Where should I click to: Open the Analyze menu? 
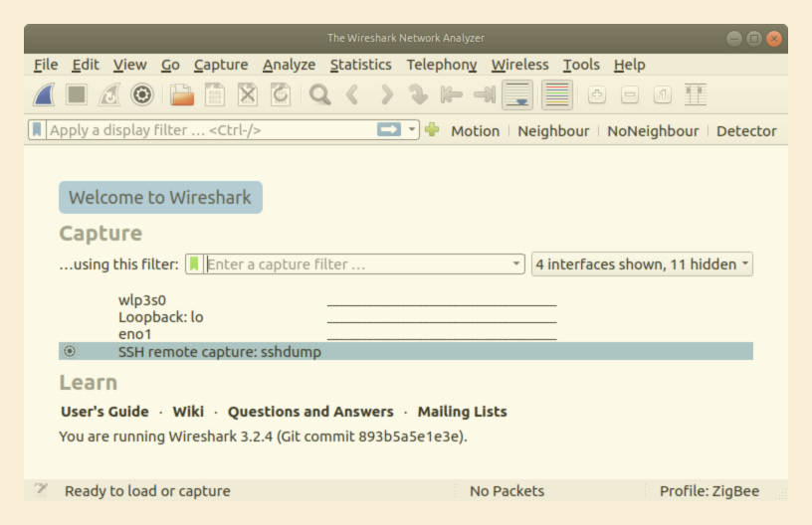pyautogui.click(x=289, y=65)
